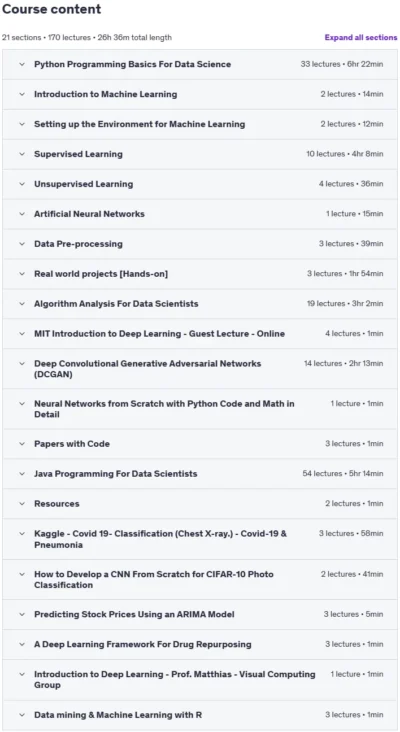Open chevron beside Introduction to Machine Learning

click(x=22, y=94)
